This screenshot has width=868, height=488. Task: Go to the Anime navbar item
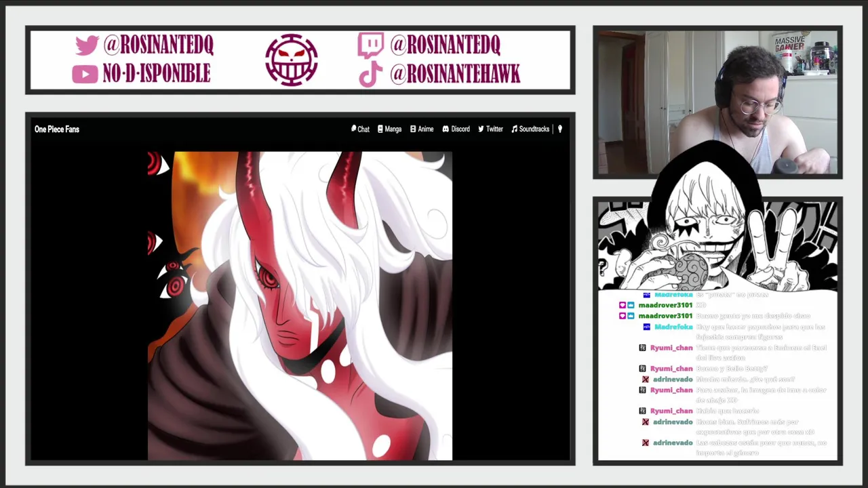tap(421, 129)
